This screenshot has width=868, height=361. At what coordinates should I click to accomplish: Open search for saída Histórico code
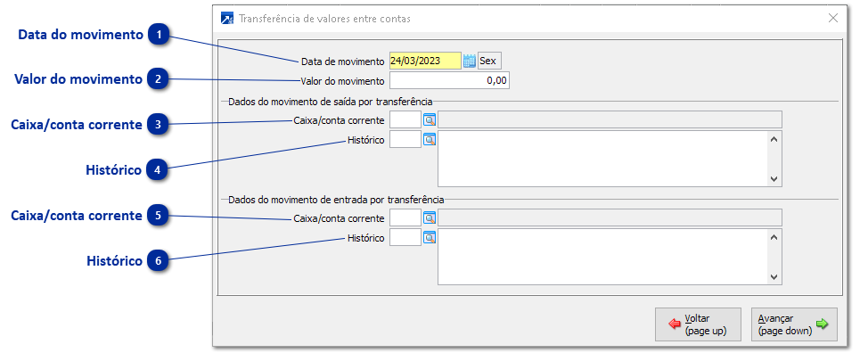click(430, 140)
